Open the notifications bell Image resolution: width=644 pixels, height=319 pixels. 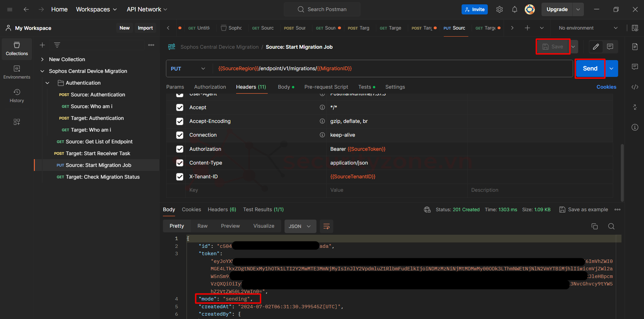click(x=515, y=9)
